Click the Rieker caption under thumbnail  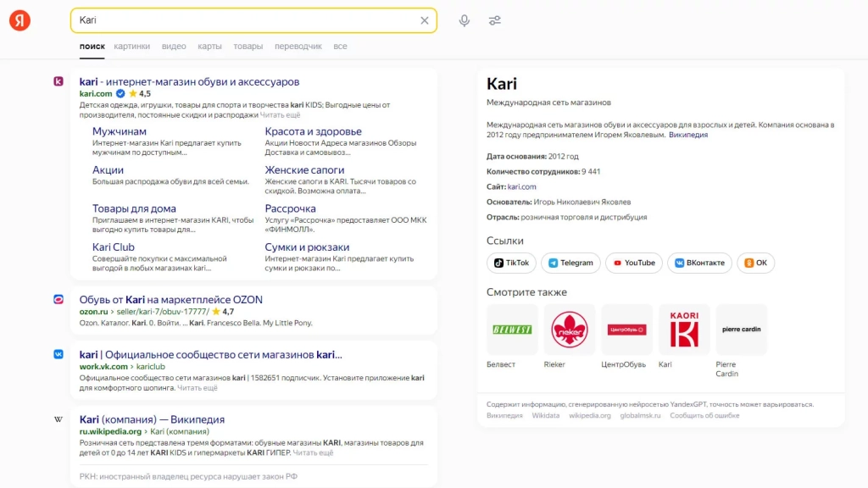point(554,364)
